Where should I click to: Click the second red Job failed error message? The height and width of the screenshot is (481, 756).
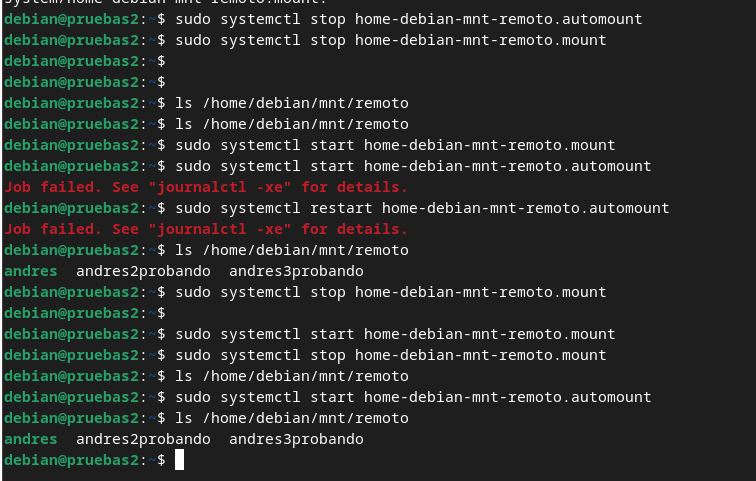point(206,229)
